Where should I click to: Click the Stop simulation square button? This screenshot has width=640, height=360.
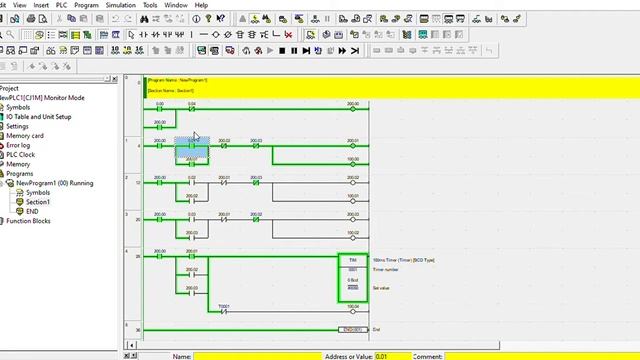[x=282, y=51]
